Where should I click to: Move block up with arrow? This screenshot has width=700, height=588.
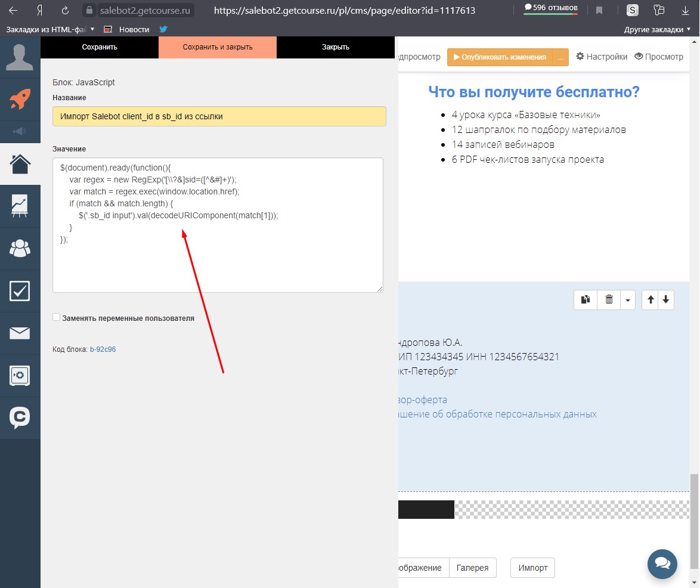coord(651,300)
